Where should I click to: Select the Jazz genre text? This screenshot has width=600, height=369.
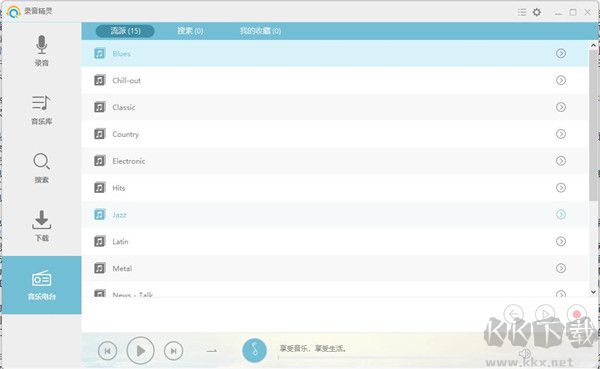coord(119,215)
